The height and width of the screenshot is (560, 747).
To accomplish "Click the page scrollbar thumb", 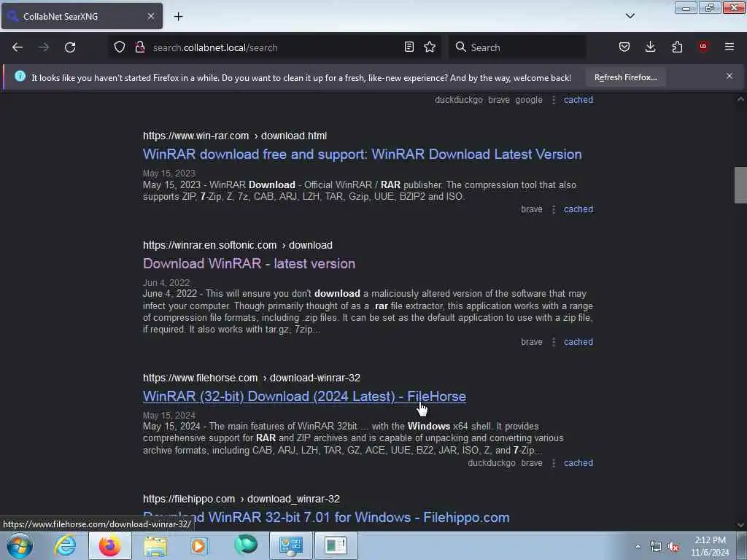I will click(740, 184).
